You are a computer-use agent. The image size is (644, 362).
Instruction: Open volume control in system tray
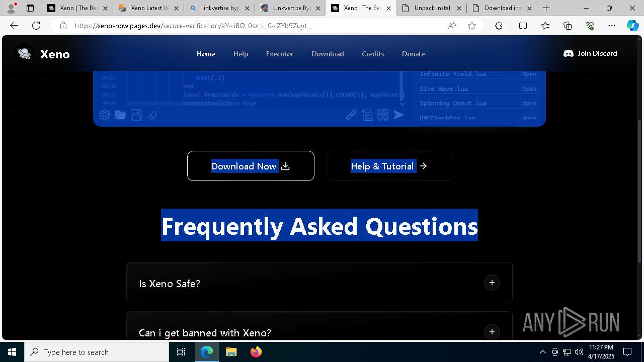pos(579,352)
